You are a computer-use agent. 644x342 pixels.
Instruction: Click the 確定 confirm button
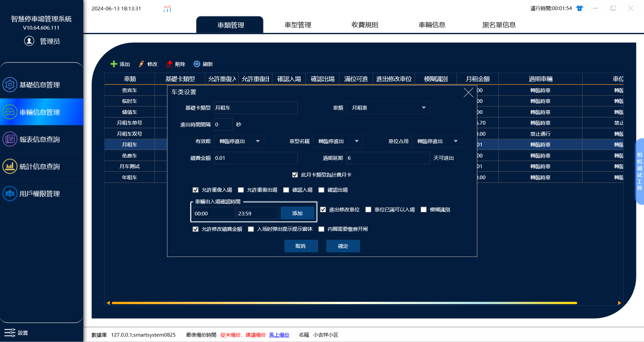coord(343,246)
